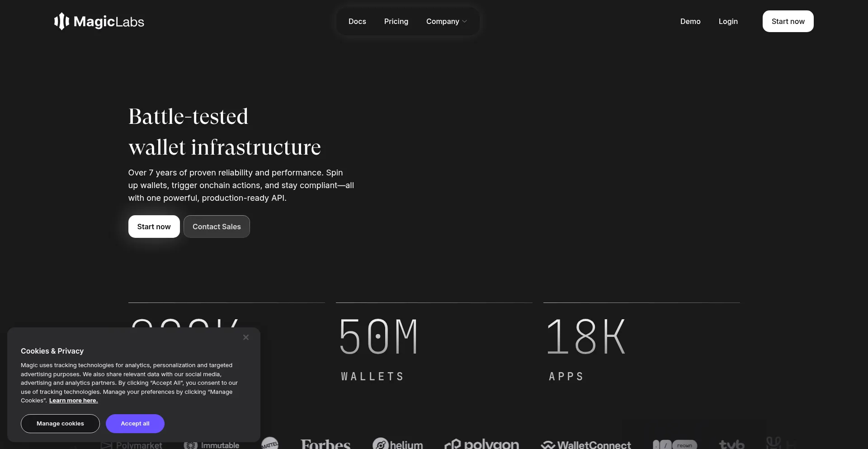Follow the Learn more here link
The width and height of the screenshot is (868, 449).
coord(73,401)
